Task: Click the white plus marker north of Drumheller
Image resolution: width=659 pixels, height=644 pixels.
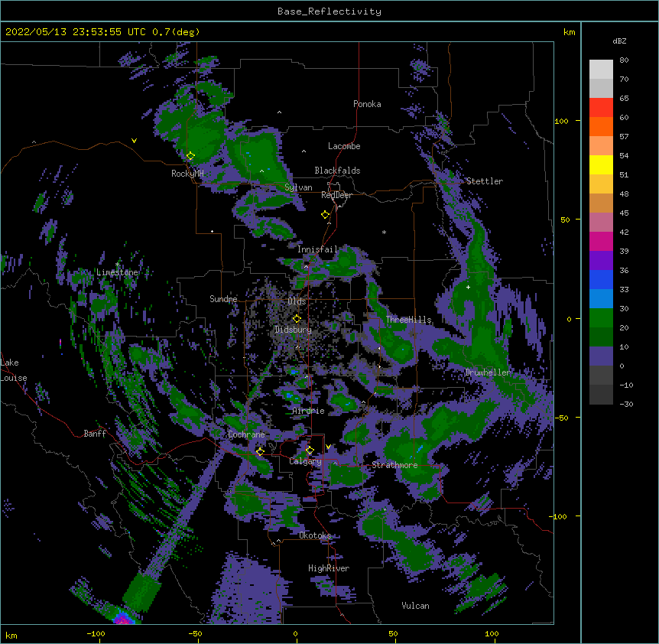Action: (x=468, y=287)
